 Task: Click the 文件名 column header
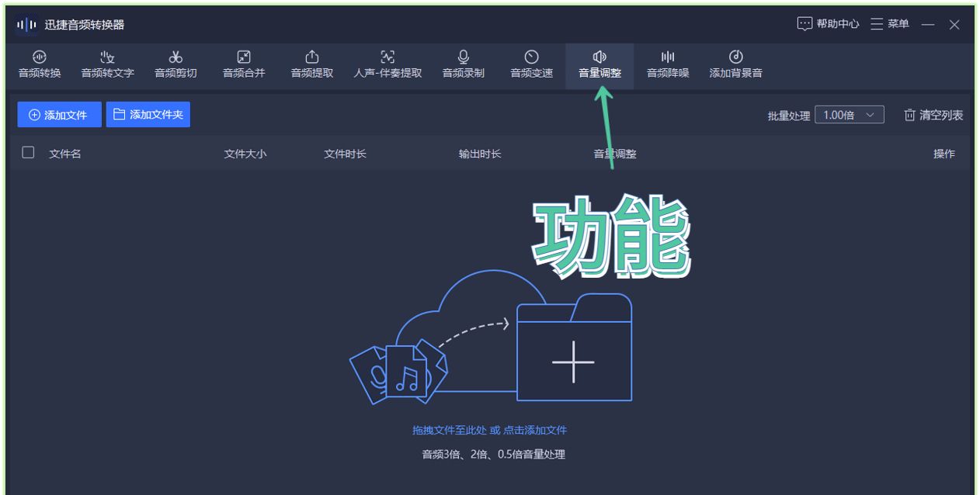pyautogui.click(x=65, y=154)
